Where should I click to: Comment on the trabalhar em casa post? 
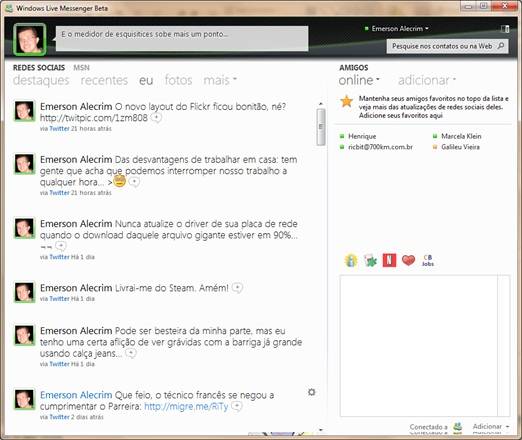click(134, 182)
